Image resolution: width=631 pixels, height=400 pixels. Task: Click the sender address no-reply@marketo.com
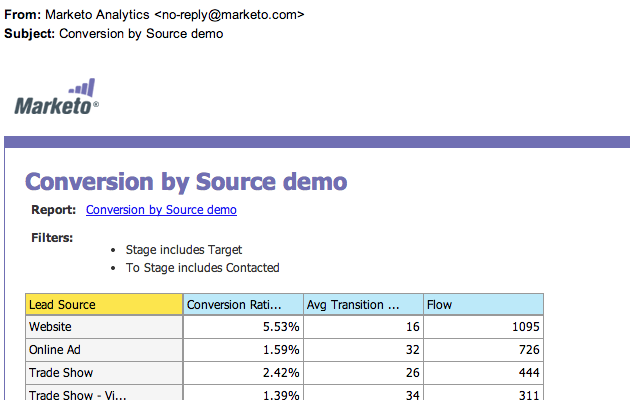click(229, 14)
